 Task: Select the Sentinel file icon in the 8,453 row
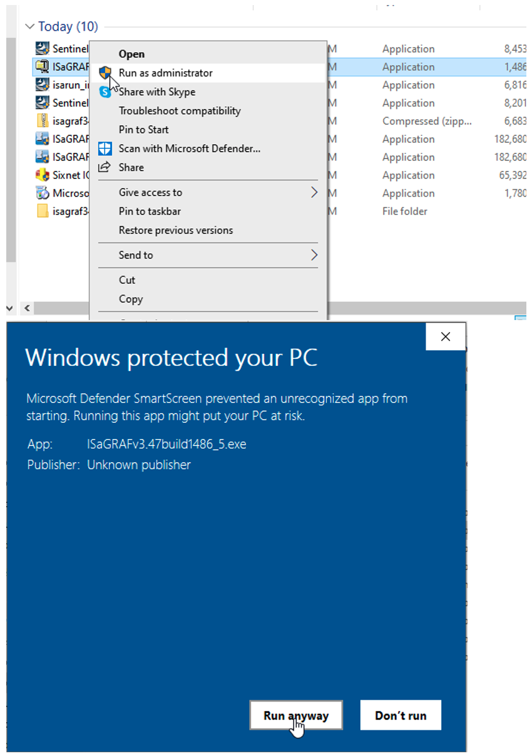[x=43, y=48]
